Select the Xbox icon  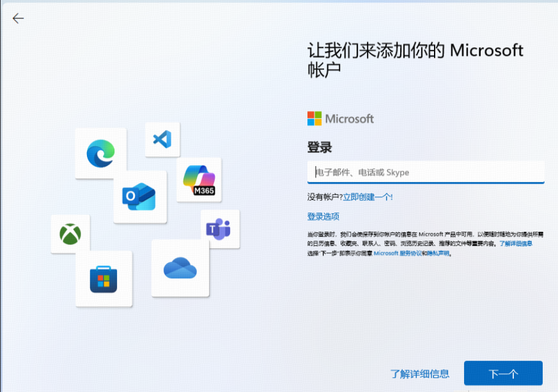(x=70, y=233)
